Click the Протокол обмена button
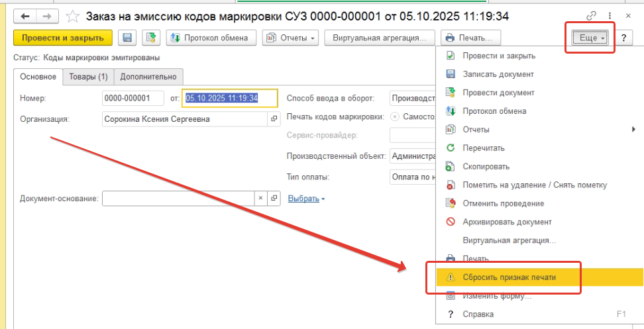The height and width of the screenshot is (329, 644). [211, 38]
